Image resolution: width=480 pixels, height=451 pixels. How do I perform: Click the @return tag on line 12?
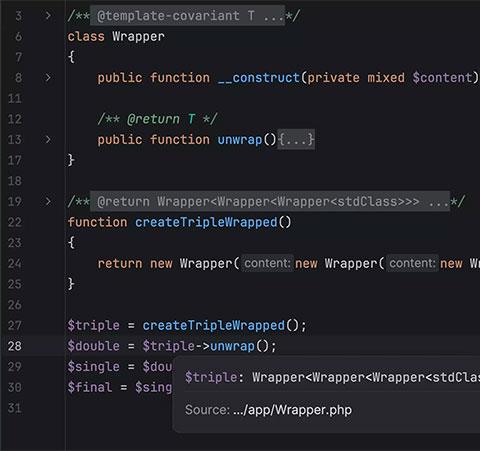[153, 119]
